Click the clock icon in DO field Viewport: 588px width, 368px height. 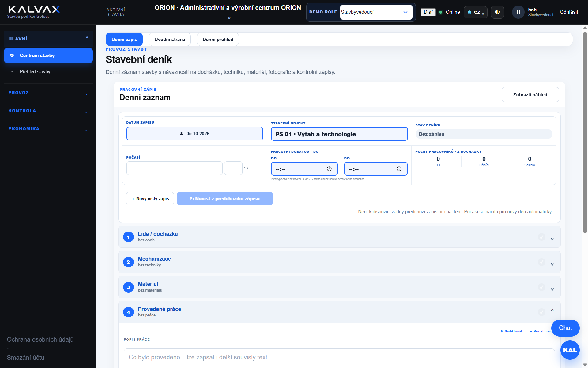[x=399, y=169]
